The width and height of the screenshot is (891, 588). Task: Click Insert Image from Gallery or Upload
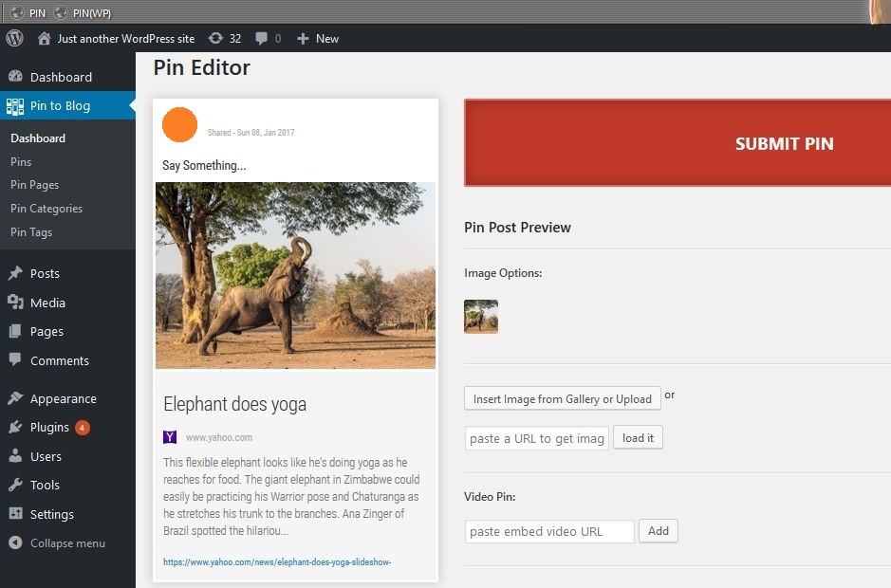coord(563,399)
